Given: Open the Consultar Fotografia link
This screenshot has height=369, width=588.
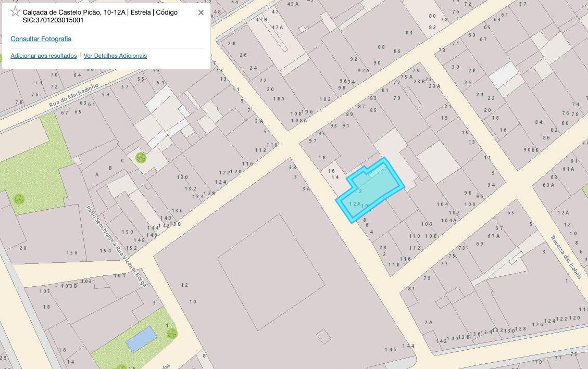Looking at the screenshot, I should (x=41, y=39).
